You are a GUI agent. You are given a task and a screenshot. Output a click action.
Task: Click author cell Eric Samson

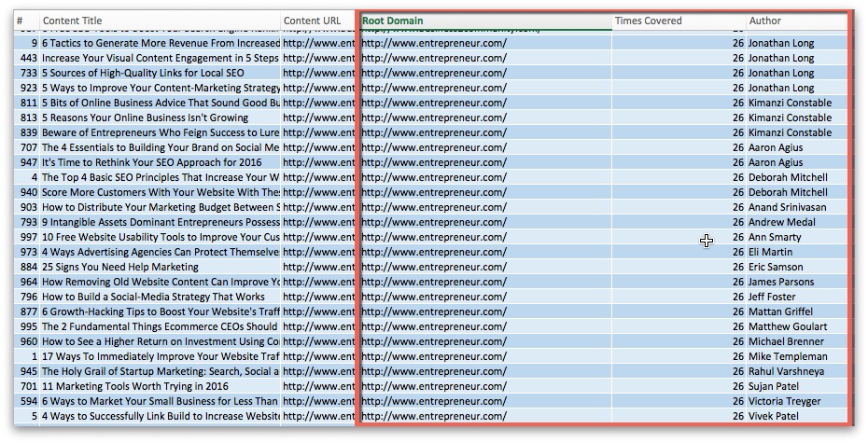(796, 267)
